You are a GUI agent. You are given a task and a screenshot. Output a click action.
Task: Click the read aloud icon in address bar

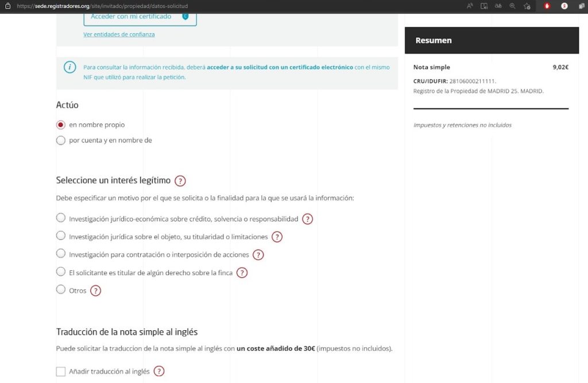[x=470, y=6]
